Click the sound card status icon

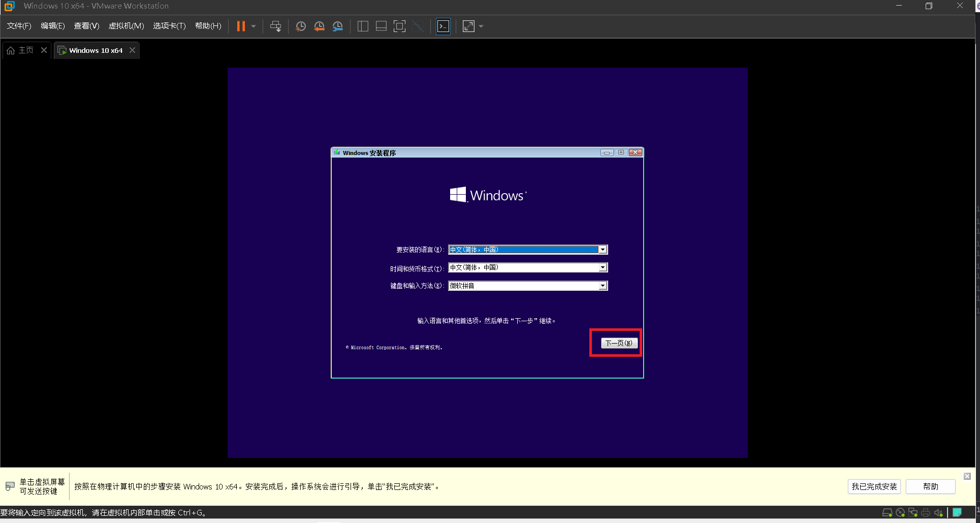[938, 512]
